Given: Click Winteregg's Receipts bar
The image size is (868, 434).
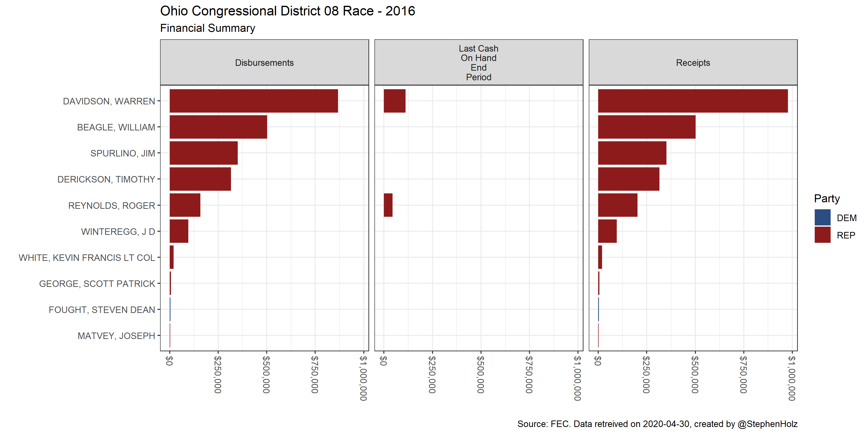Looking at the screenshot, I should tap(607, 231).
